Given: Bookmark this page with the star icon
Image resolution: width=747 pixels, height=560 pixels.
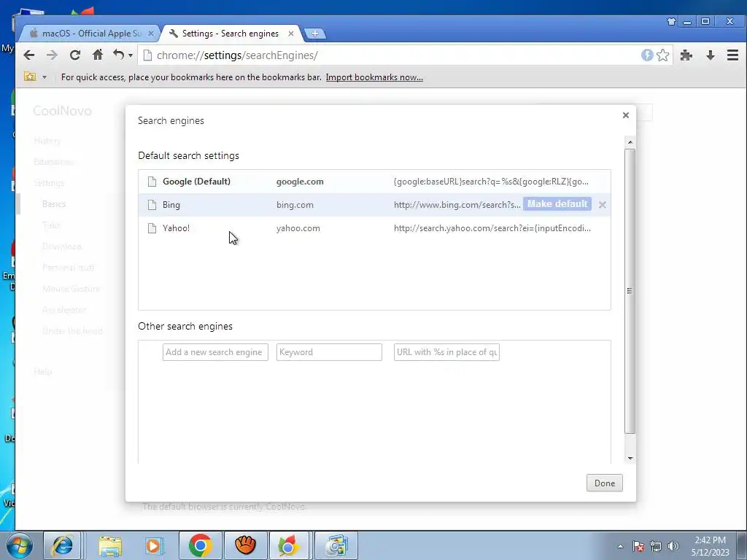Looking at the screenshot, I should click(662, 55).
